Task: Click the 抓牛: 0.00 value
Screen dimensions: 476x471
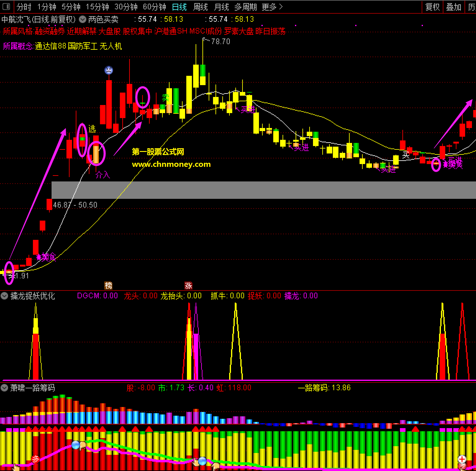Action: tap(228, 296)
